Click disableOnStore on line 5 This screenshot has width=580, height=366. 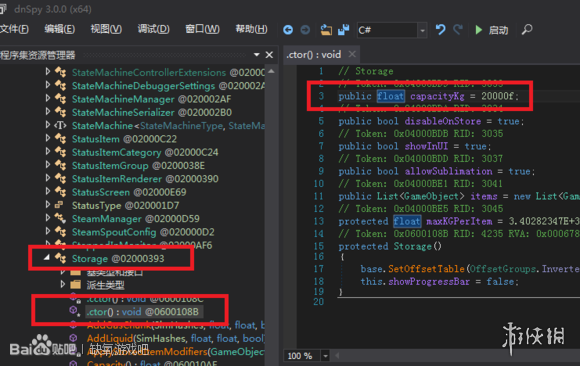pyautogui.click(x=443, y=121)
